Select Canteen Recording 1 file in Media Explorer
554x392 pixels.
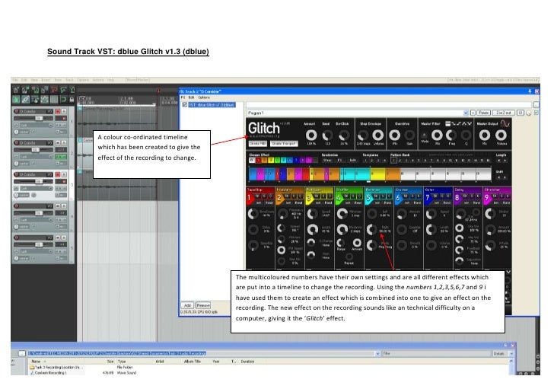tap(50, 373)
